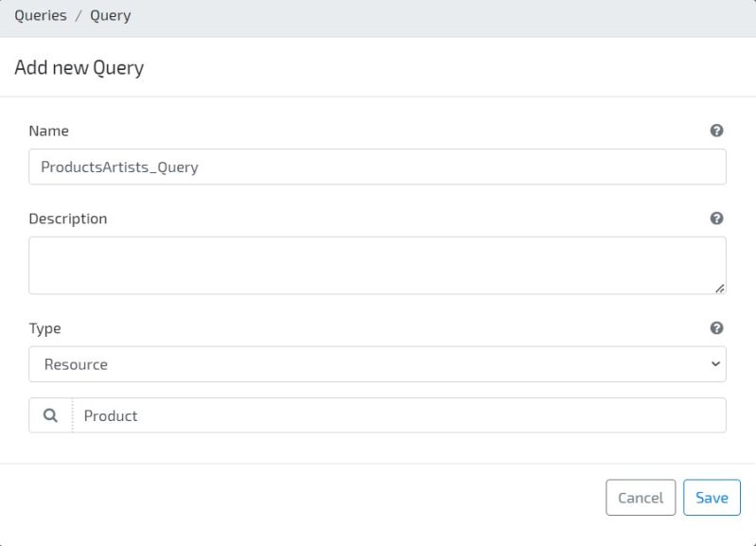The width and height of the screenshot is (756, 546).
Task: Click the Name field label
Action: 49,131
